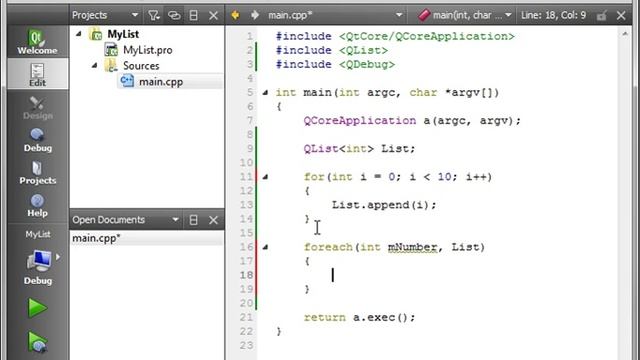Fold the for loop at line 11
640x360 pixels.
pyautogui.click(x=265, y=177)
